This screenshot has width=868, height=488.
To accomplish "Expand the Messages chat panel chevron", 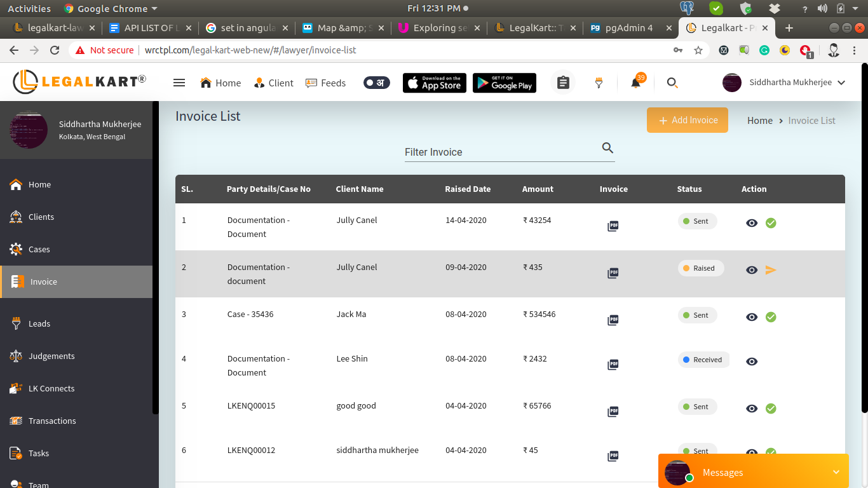I will [836, 472].
